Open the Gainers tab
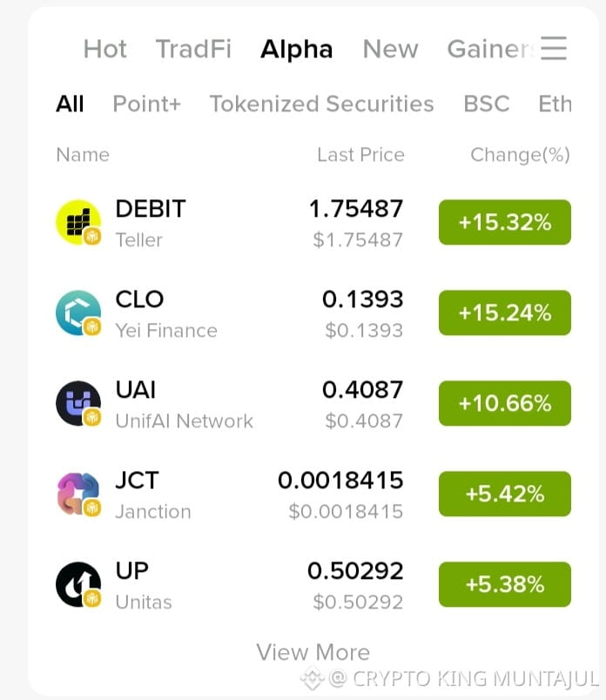 491,49
